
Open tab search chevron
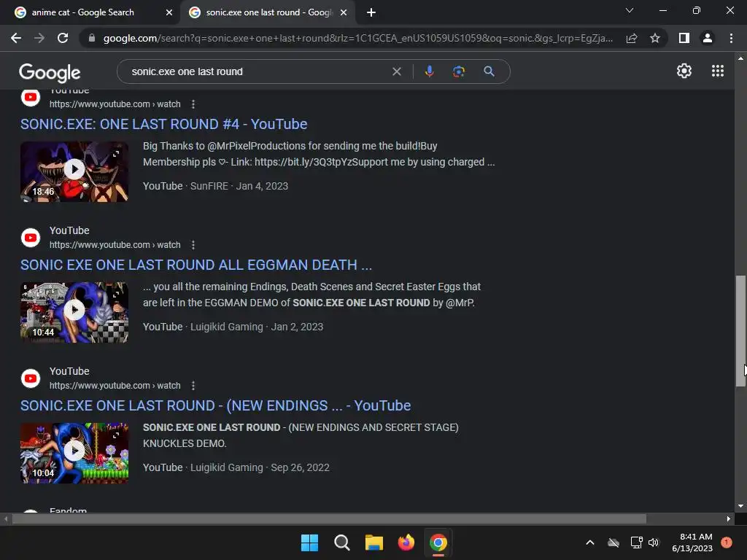(630, 10)
